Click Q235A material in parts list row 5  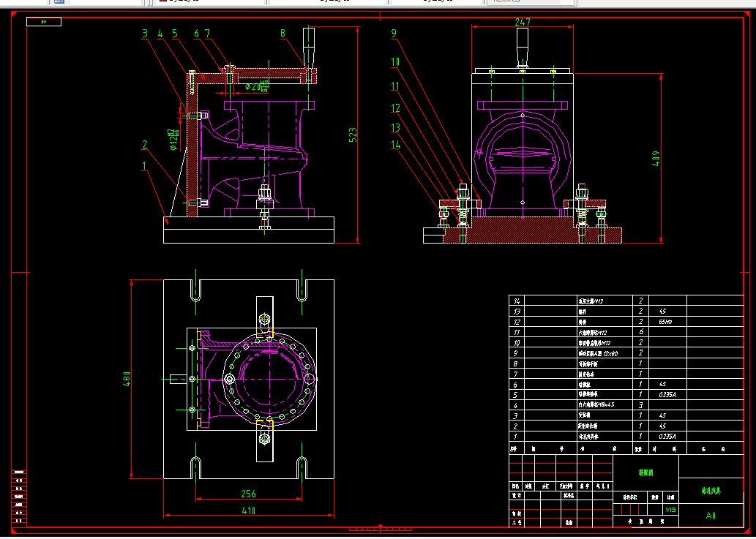667,394
